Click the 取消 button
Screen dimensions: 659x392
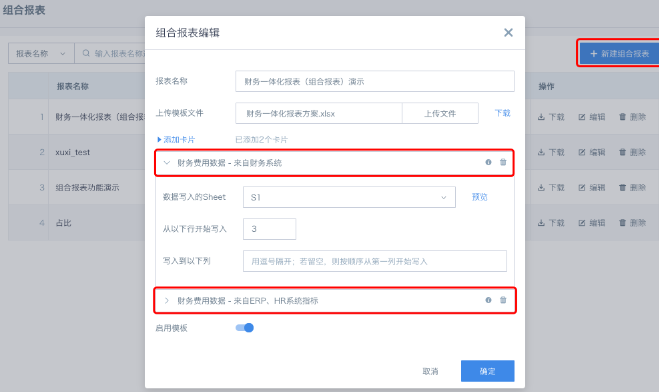(x=430, y=371)
